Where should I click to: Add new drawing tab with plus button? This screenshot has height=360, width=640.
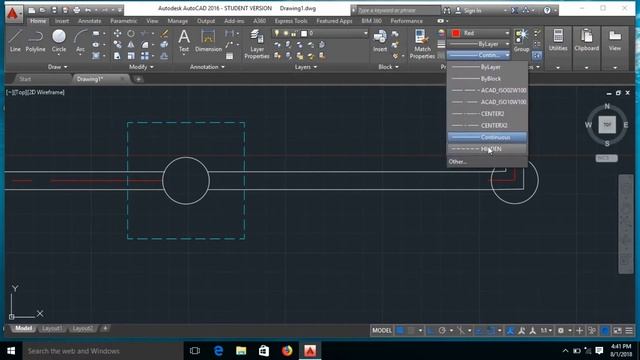pos(138,79)
